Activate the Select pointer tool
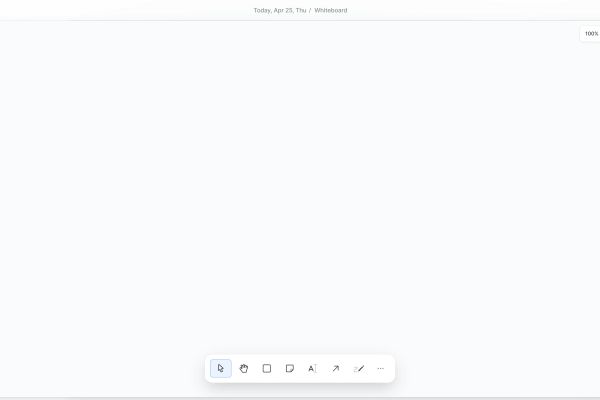Viewport: 600px width, 400px height. (x=221, y=368)
